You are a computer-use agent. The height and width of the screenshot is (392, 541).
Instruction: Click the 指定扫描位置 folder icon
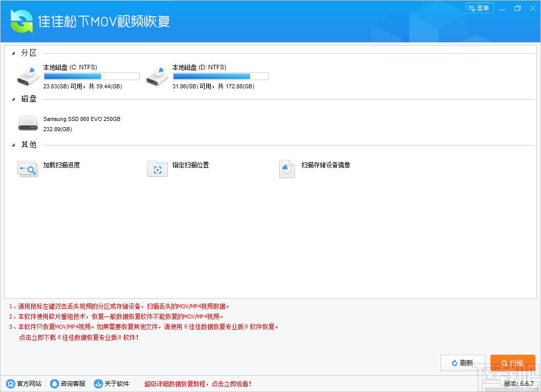point(157,169)
